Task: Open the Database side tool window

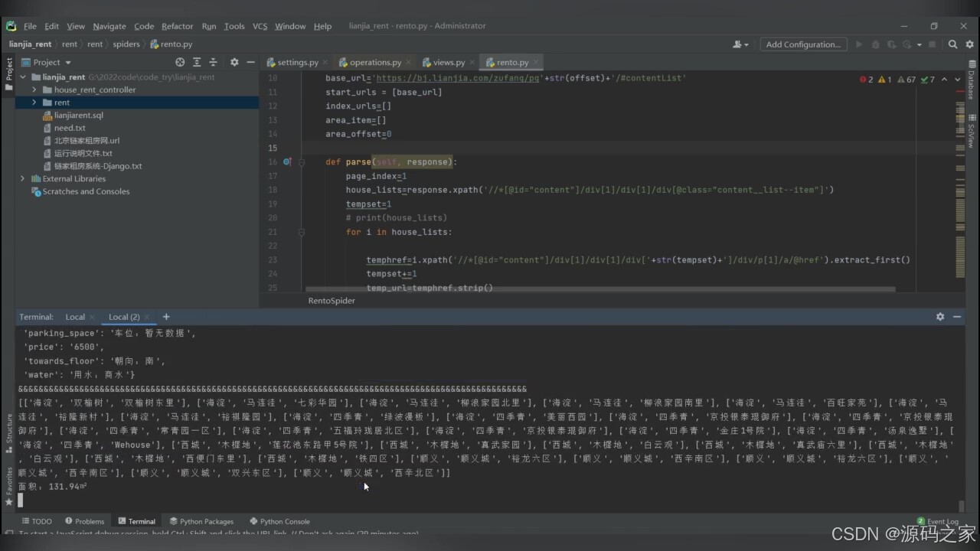Action: [x=971, y=80]
